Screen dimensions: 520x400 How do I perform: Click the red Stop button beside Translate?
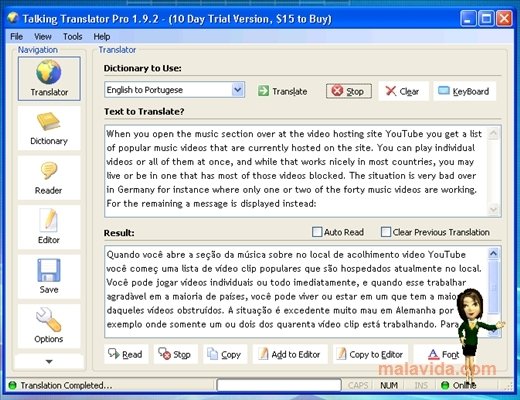click(x=349, y=91)
